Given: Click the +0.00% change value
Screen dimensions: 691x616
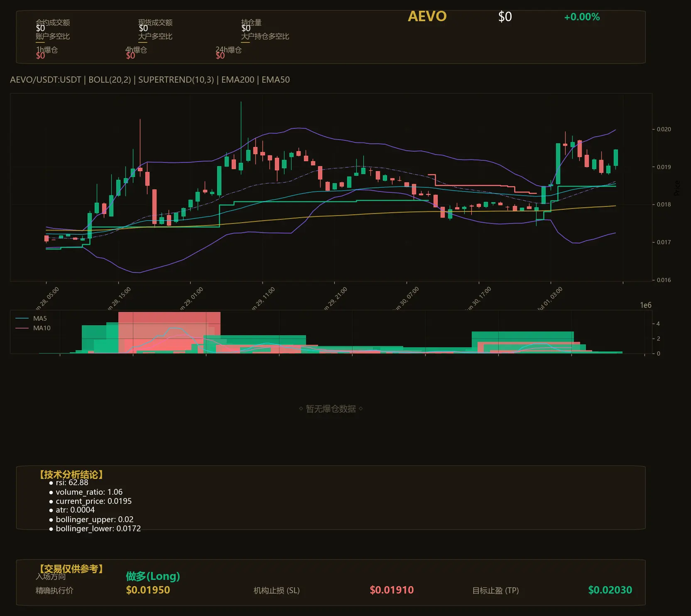Looking at the screenshot, I should pyautogui.click(x=581, y=17).
